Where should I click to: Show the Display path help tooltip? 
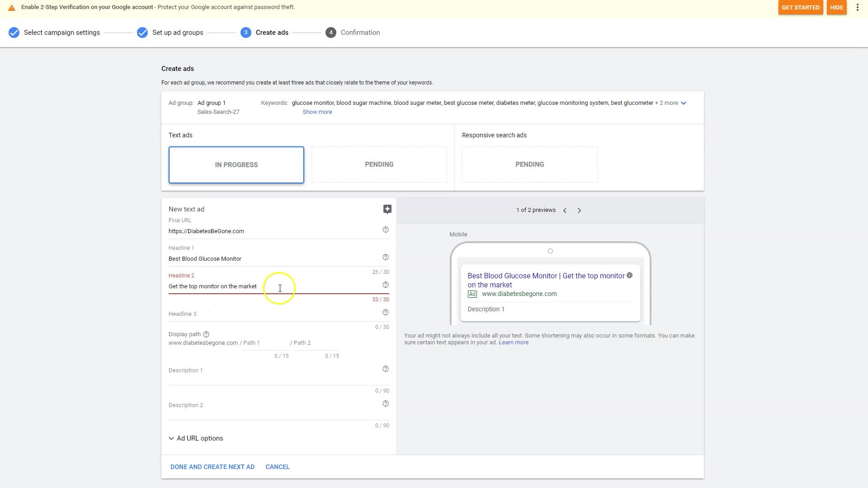click(206, 334)
